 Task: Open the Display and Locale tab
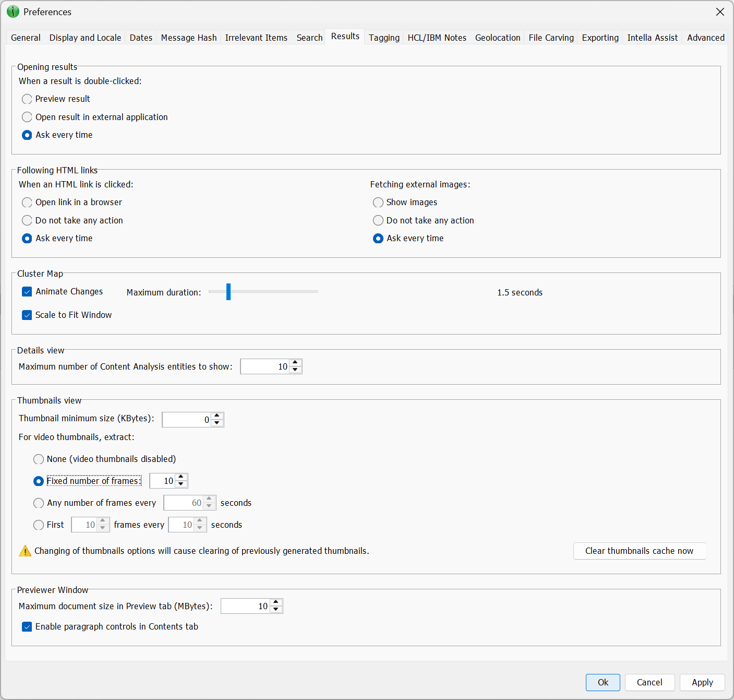tap(85, 37)
